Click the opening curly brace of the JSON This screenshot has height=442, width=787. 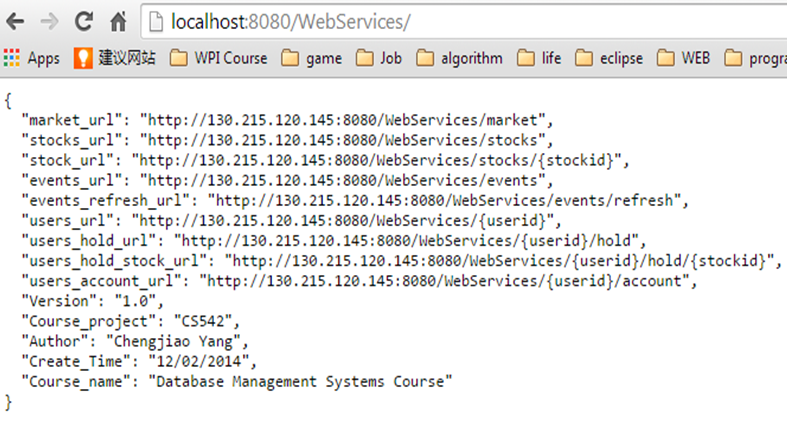tap(8, 100)
